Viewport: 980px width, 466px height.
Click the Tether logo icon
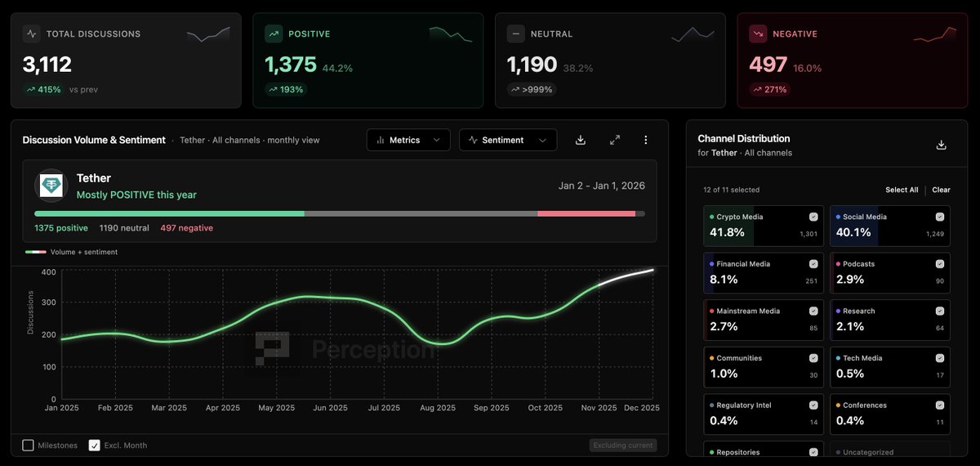pyautogui.click(x=51, y=184)
